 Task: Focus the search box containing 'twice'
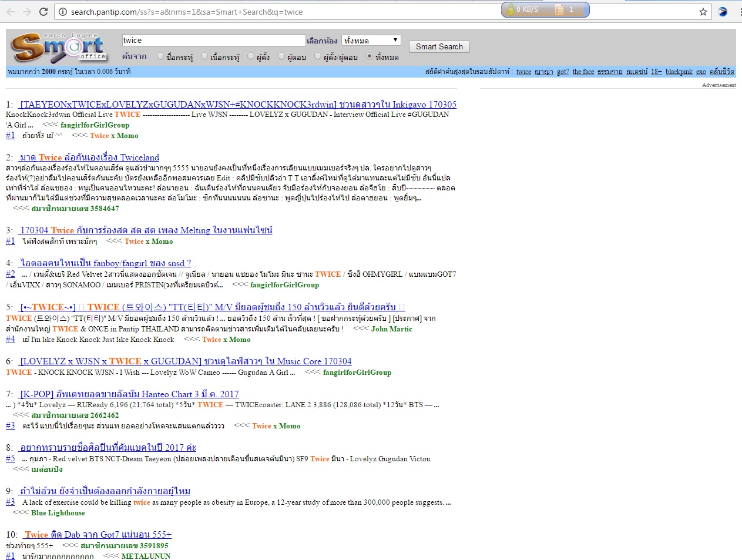point(214,40)
